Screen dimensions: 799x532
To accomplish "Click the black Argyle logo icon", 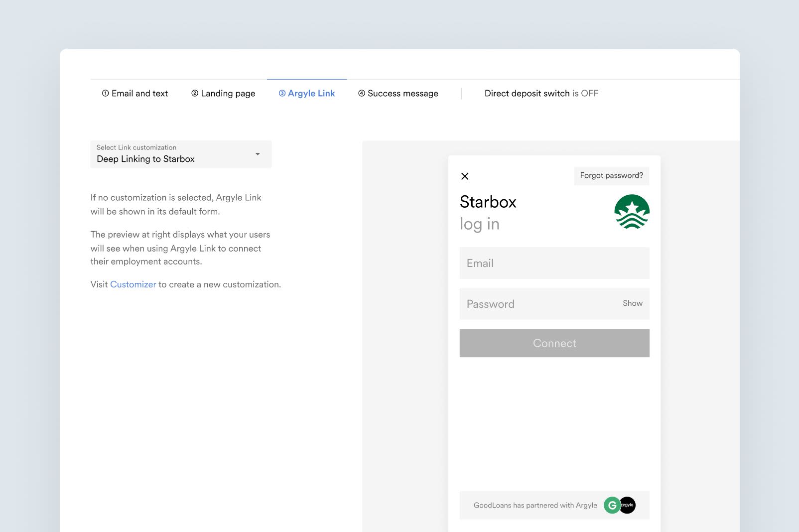I will click(x=628, y=505).
